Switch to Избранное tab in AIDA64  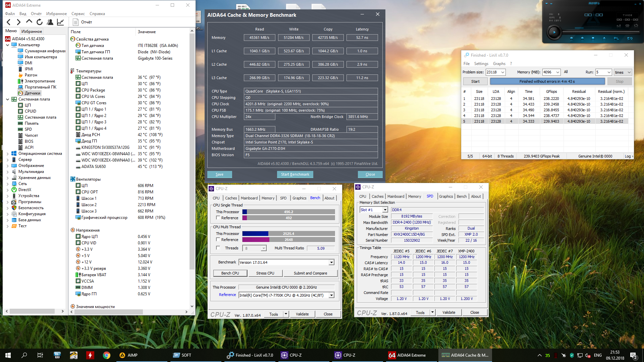[x=32, y=32]
